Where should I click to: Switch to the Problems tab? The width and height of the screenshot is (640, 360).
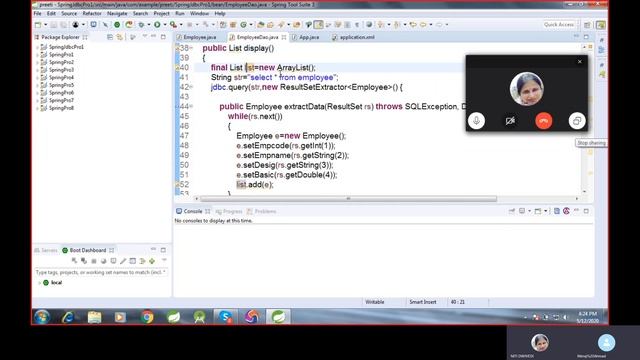coord(262,211)
